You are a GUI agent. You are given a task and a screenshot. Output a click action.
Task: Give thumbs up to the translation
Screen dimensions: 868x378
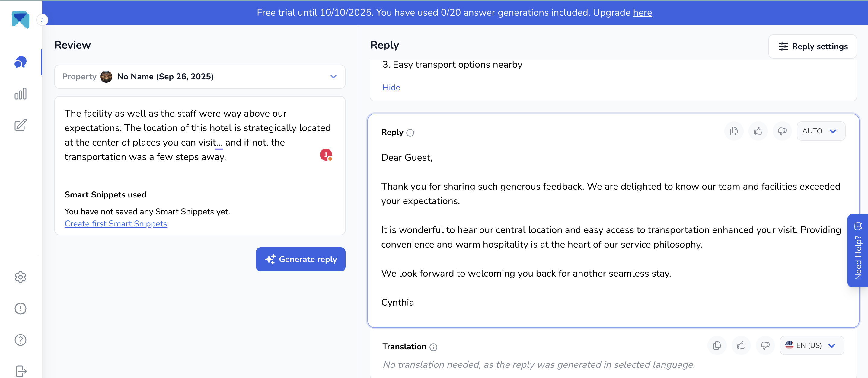(741, 345)
